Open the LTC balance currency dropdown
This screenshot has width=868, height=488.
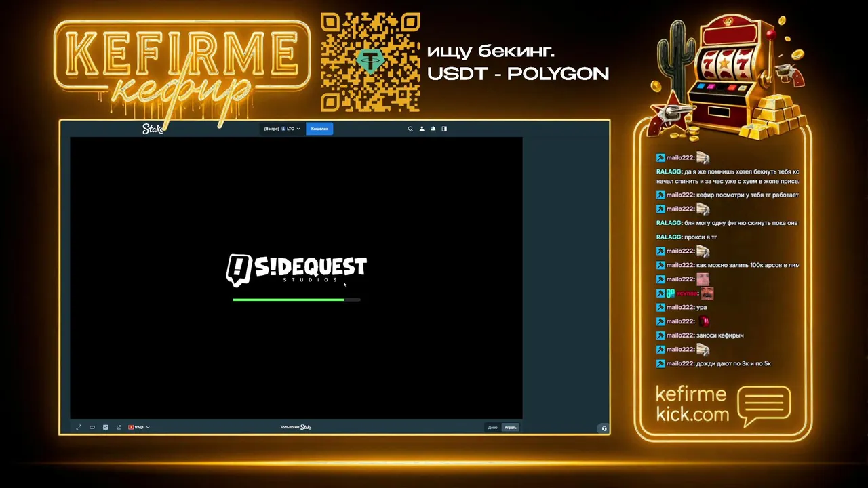pyautogui.click(x=282, y=129)
